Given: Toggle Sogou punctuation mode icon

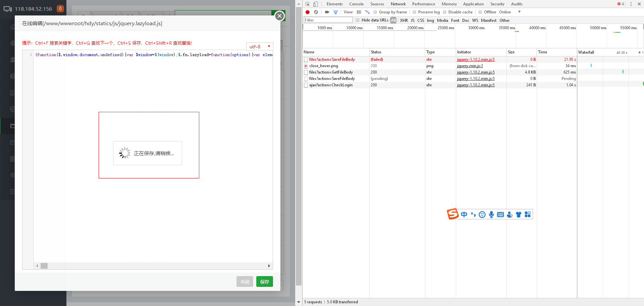Looking at the screenshot, I should point(473,215).
